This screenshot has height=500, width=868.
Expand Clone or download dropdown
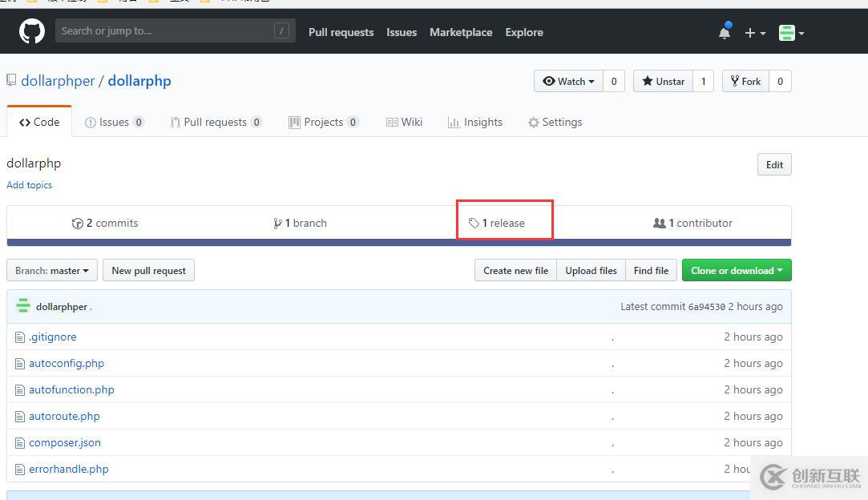click(x=737, y=270)
